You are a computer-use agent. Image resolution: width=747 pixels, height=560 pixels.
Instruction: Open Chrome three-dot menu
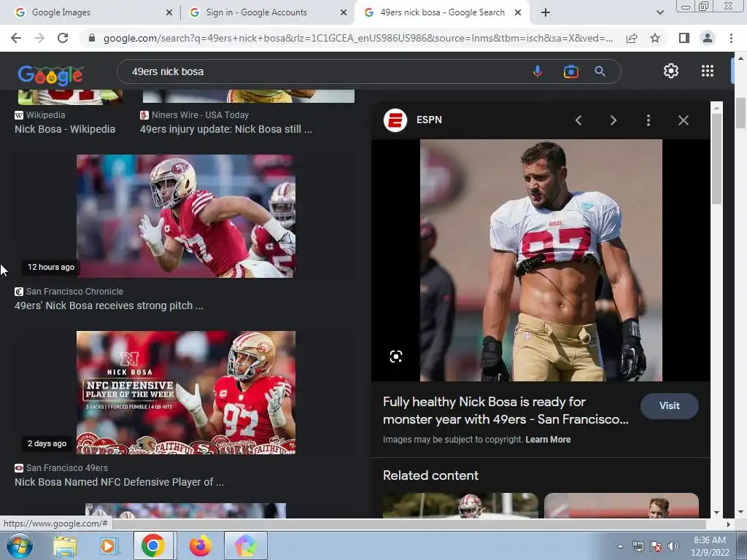point(731,38)
